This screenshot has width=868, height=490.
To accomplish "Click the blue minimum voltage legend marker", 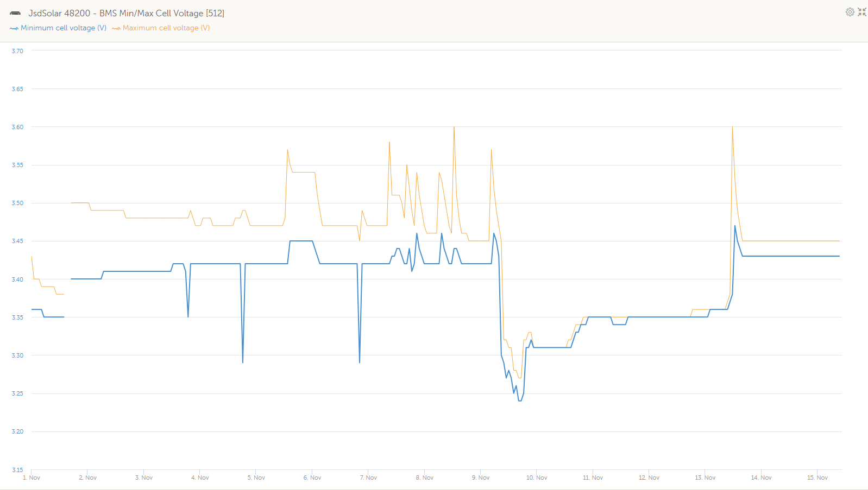I will click(x=14, y=28).
